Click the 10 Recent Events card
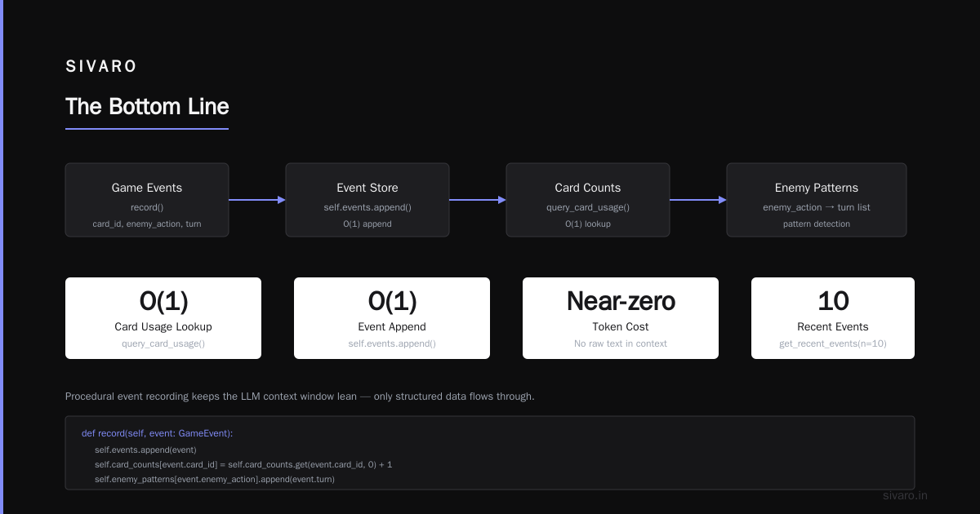Viewport: 980px width, 514px height. click(x=833, y=318)
